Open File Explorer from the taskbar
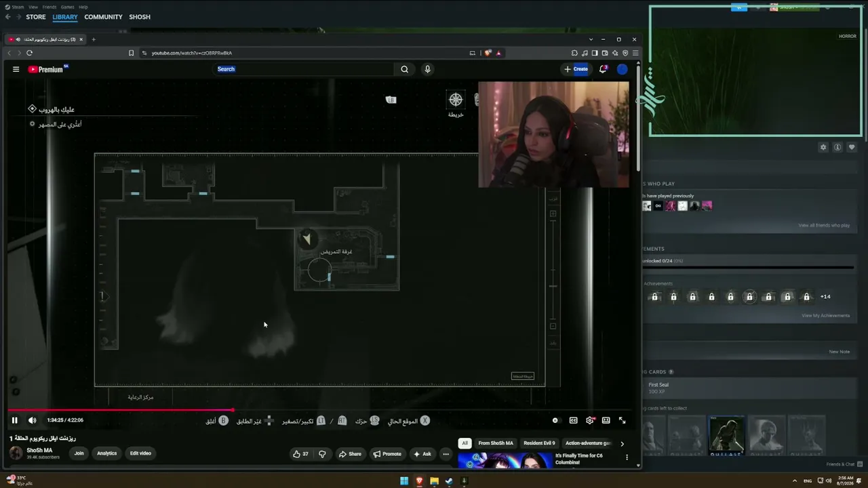This screenshot has width=868, height=488. 434,481
